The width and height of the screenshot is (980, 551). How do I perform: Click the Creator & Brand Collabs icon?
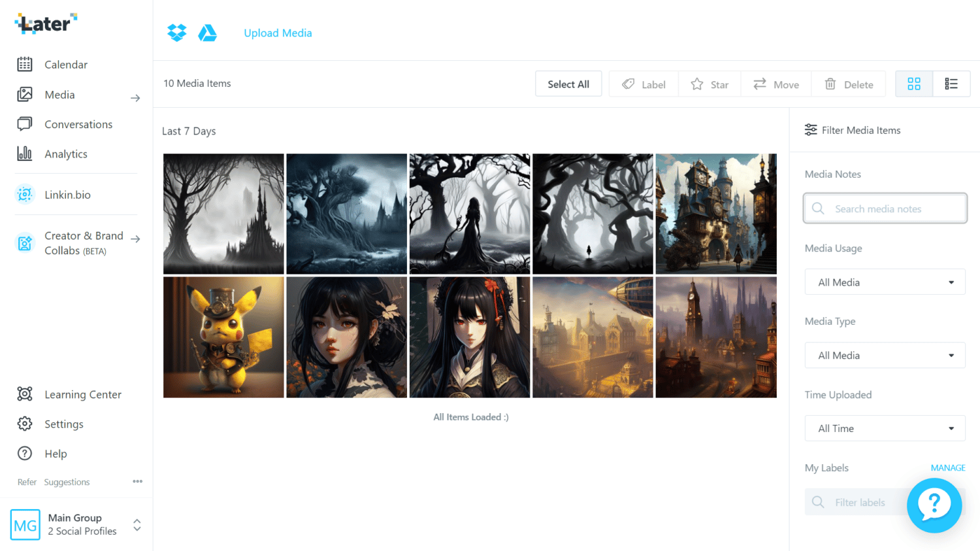25,243
